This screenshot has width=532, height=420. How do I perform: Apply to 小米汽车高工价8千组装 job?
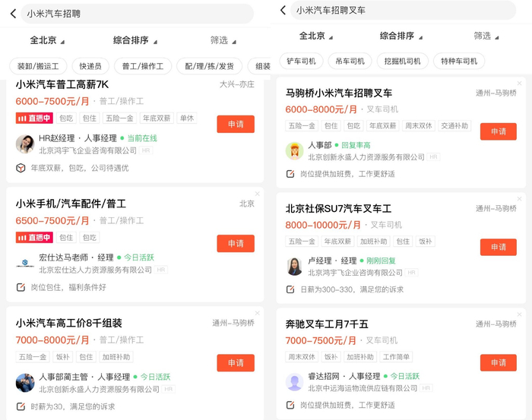tap(236, 363)
